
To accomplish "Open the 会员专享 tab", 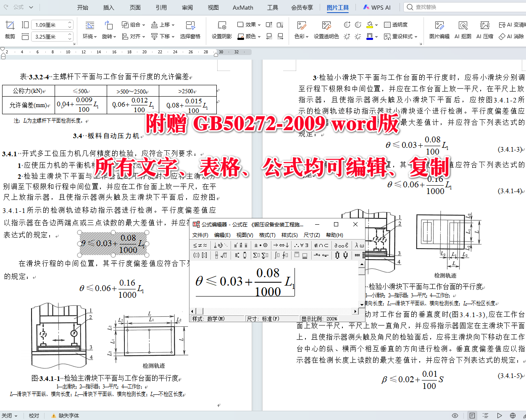I will (x=302, y=8).
